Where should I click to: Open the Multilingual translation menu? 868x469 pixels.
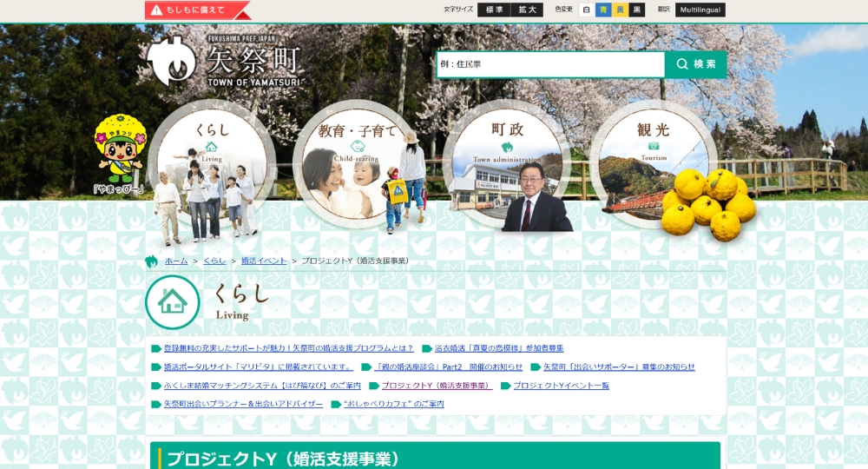tap(700, 10)
